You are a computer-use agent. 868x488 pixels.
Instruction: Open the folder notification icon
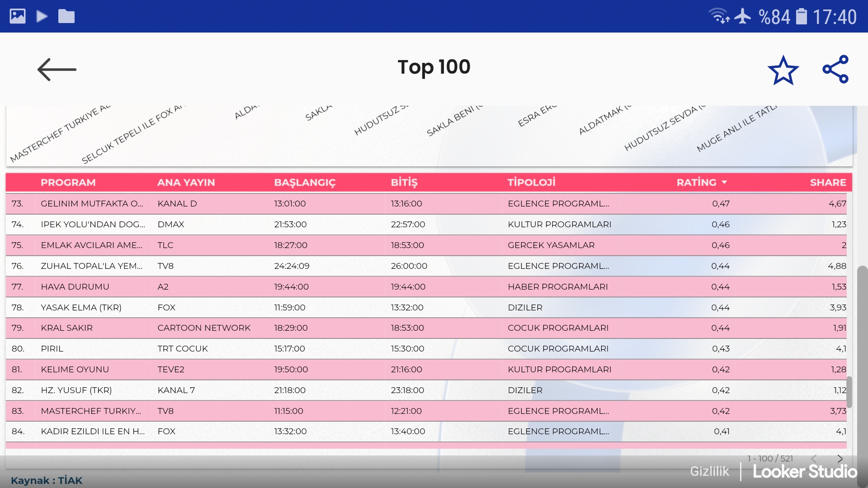click(66, 16)
